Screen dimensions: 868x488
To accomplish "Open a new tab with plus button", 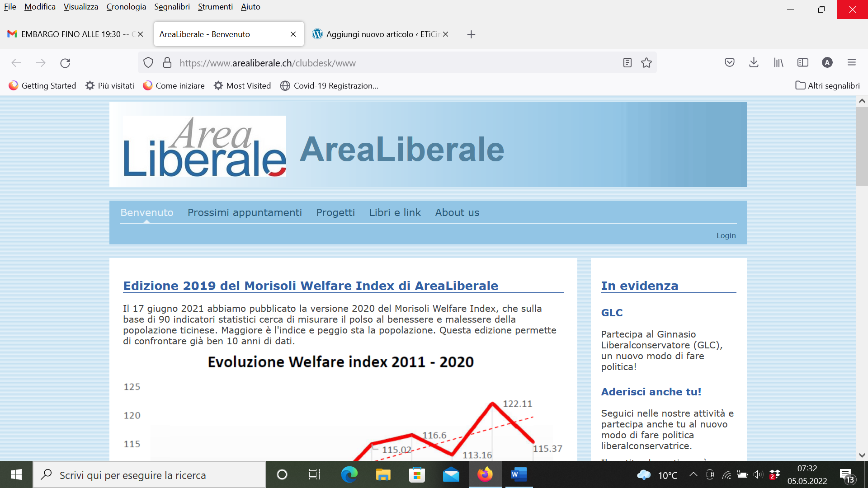I will pyautogui.click(x=471, y=34).
